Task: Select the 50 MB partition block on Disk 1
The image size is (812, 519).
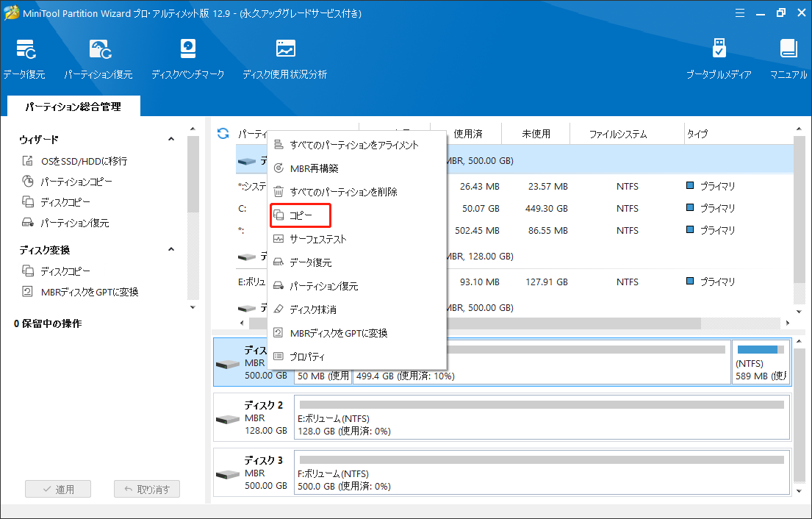Action: coord(323,376)
